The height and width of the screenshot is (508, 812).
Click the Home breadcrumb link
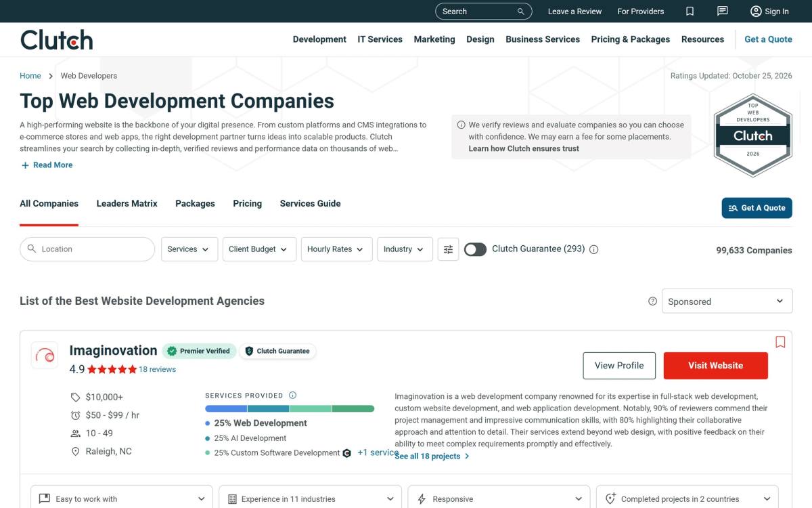[x=30, y=76]
